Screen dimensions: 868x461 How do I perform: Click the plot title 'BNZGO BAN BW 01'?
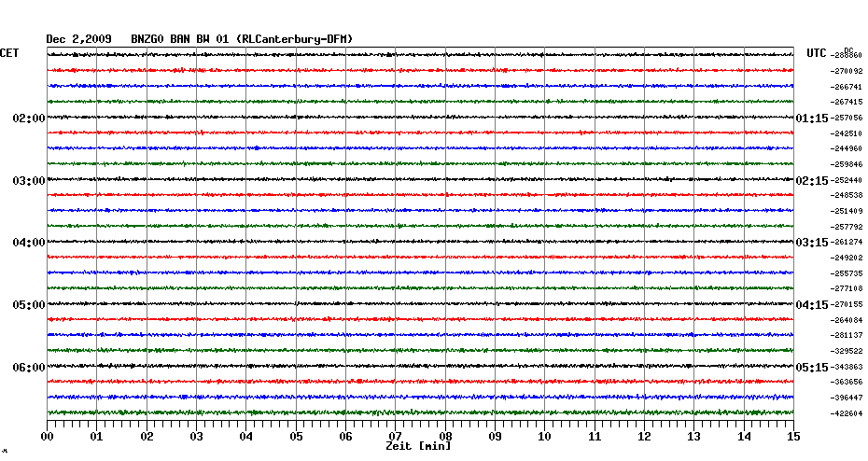(x=181, y=38)
